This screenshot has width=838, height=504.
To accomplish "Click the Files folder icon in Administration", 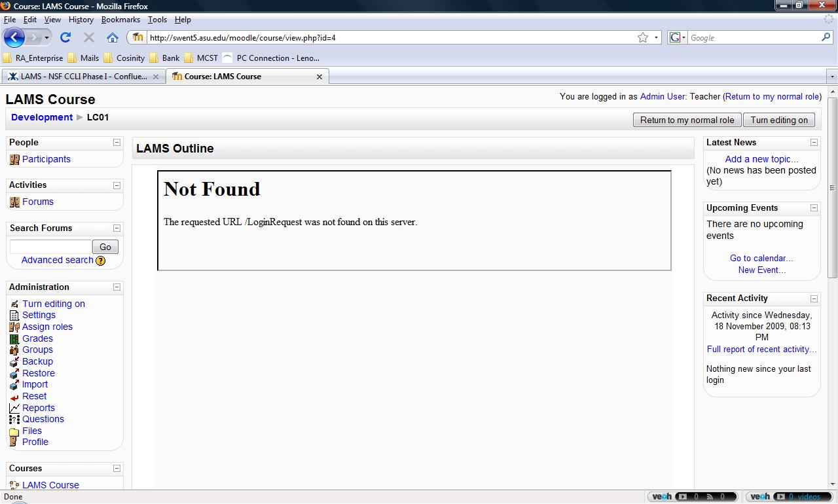I will 14,431.
